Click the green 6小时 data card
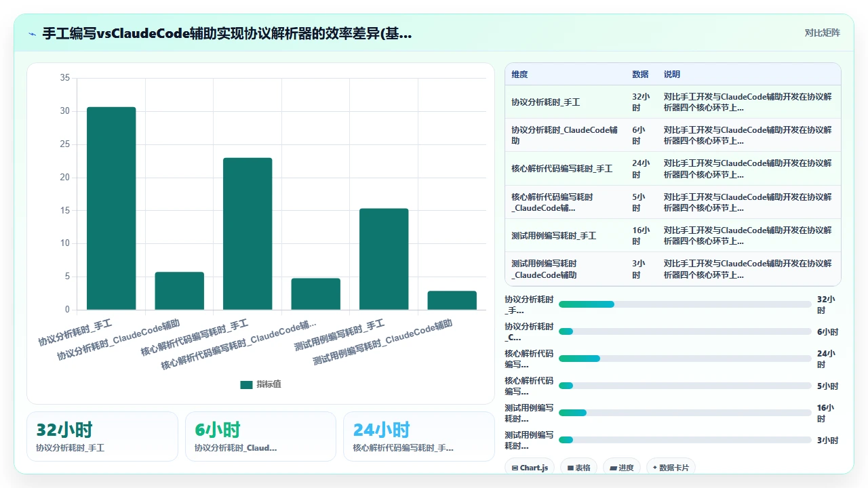The image size is (868, 488). [260, 436]
